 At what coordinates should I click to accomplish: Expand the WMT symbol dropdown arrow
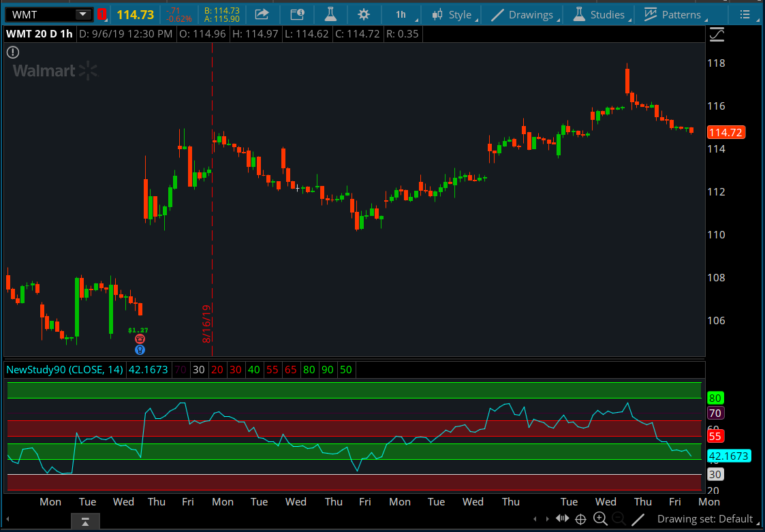coord(83,14)
